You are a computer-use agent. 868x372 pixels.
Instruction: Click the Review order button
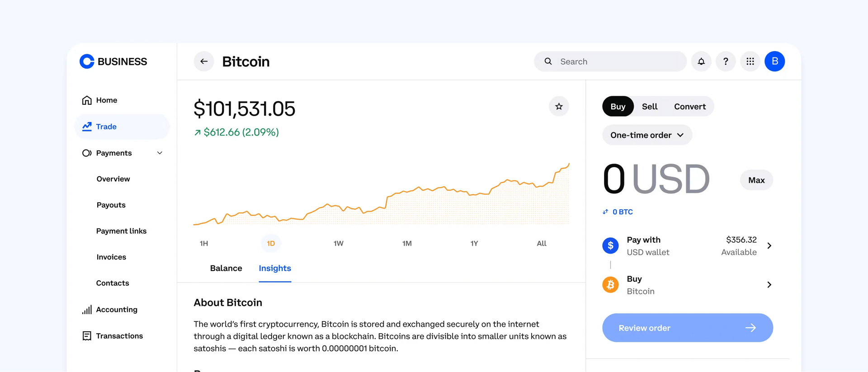coord(687,328)
